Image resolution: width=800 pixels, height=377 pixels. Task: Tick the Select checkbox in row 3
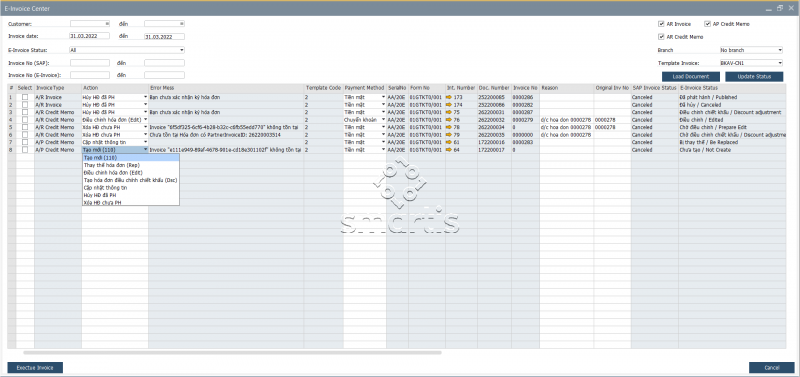[x=24, y=112]
